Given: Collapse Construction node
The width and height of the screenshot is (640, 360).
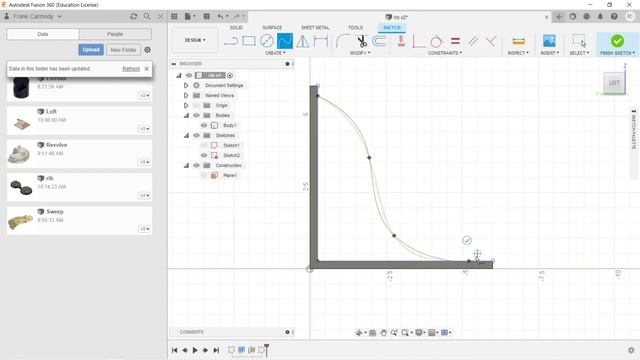Looking at the screenshot, I should [186, 165].
